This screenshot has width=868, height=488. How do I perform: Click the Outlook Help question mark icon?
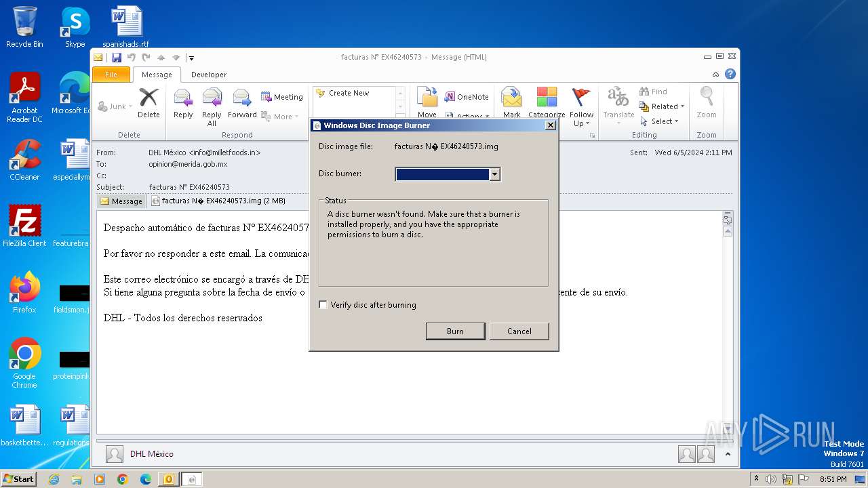[730, 74]
